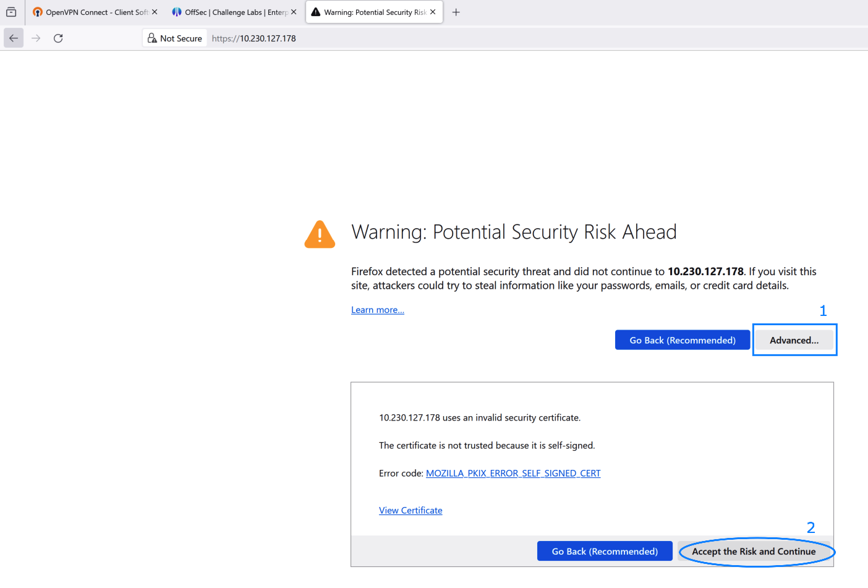Open a new tab with plus icon
The width and height of the screenshot is (868, 588).
[456, 12]
